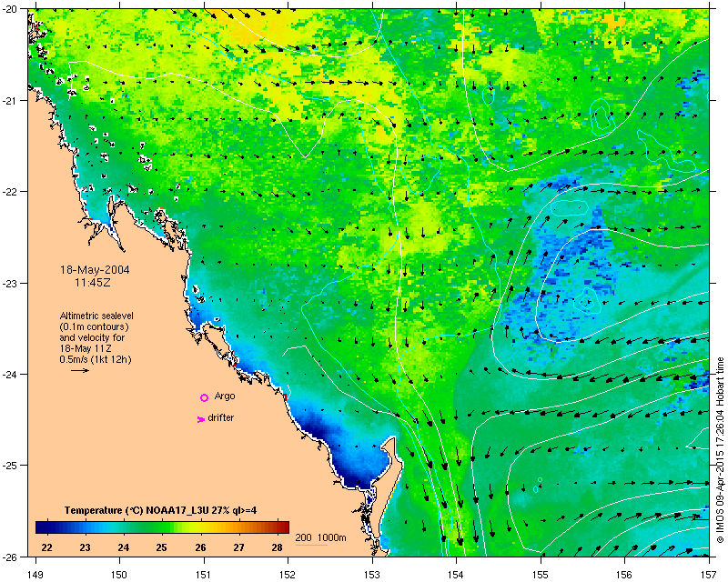
Task: Click longitude axis label 149
Action: [35, 575]
